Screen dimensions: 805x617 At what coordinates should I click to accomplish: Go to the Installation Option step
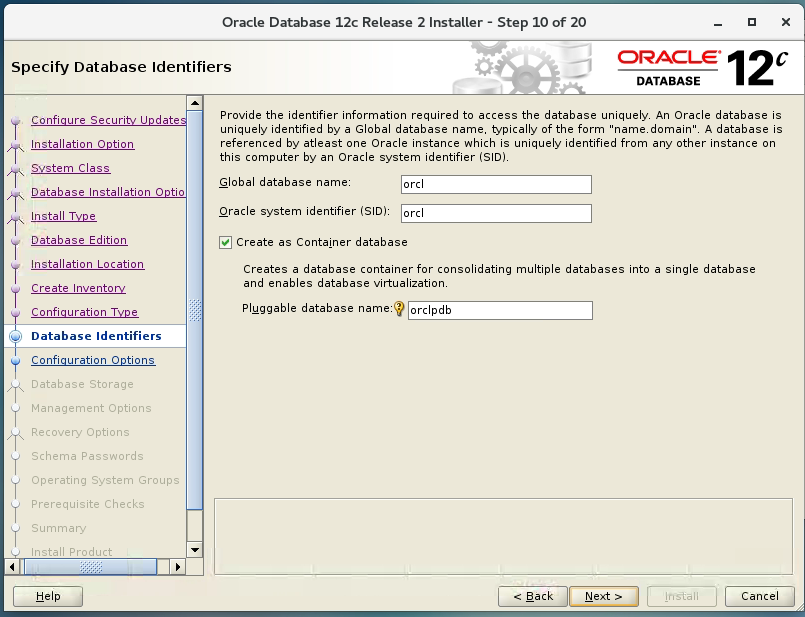(82, 144)
